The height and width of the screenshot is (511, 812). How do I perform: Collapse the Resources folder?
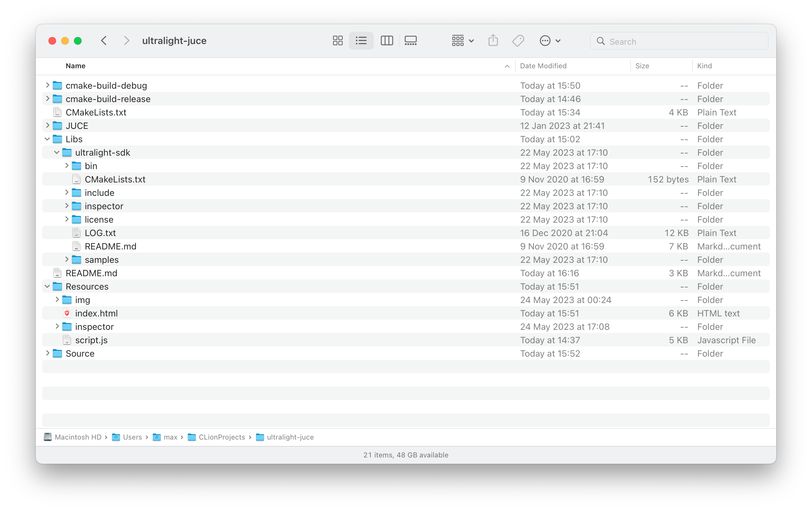[47, 286]
